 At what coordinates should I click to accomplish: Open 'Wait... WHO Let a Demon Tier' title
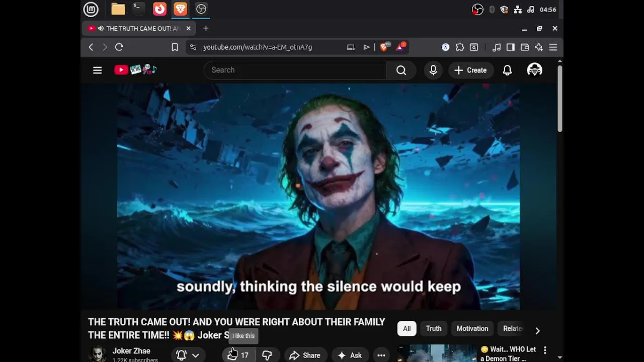pos(508,354)
